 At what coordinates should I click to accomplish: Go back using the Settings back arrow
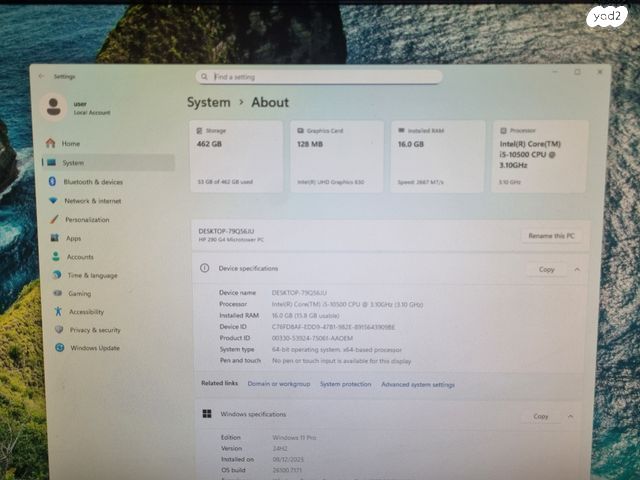pyautogui.click(x=41, y=76)
